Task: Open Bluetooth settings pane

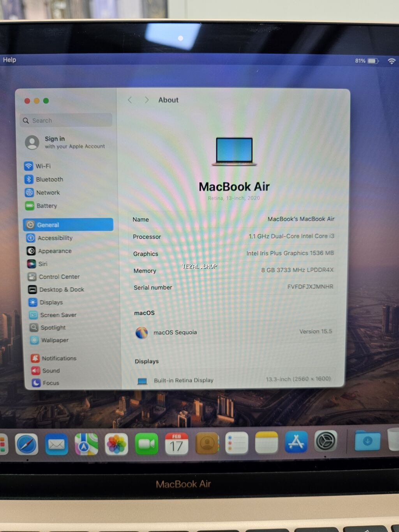Action: point(49,179)
